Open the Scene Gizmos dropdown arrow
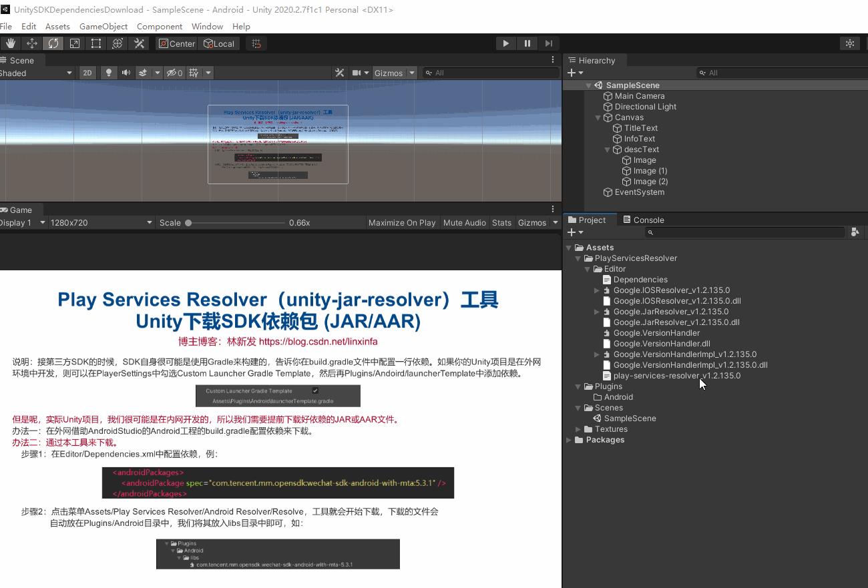The image size is (868, 588). pos(412,73)
